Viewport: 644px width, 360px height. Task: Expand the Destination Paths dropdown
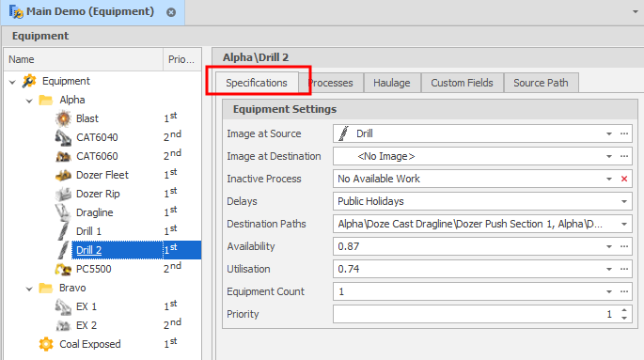point(624,224)
